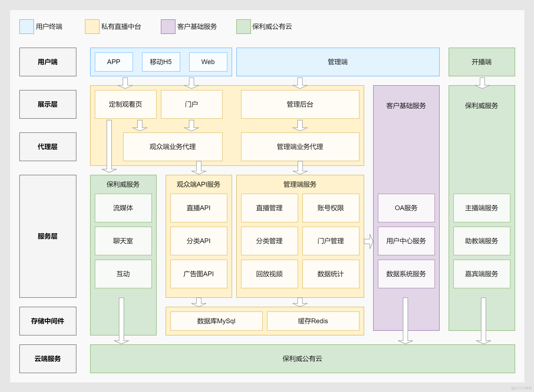Image resolution: width=534 pixels, height=392 pixels.
Task: Select the 管理端业务代理 box
Action: pyautogui.click(x=300, y=147)
